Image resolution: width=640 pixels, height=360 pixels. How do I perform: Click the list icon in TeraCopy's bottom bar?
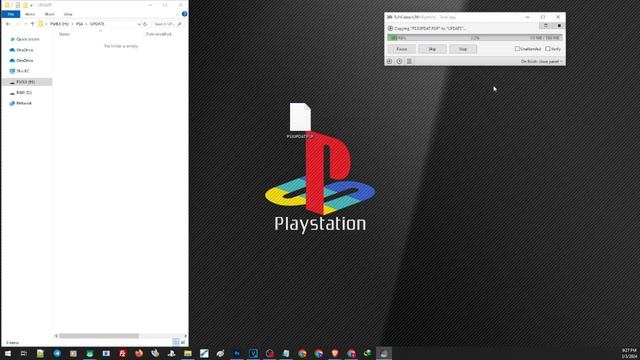(409, 61)
